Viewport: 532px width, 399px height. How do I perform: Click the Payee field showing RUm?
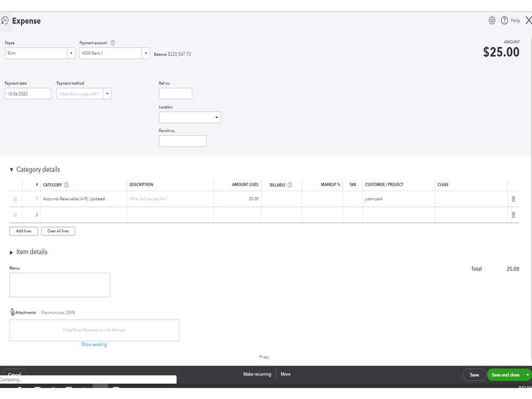[36, 53]
